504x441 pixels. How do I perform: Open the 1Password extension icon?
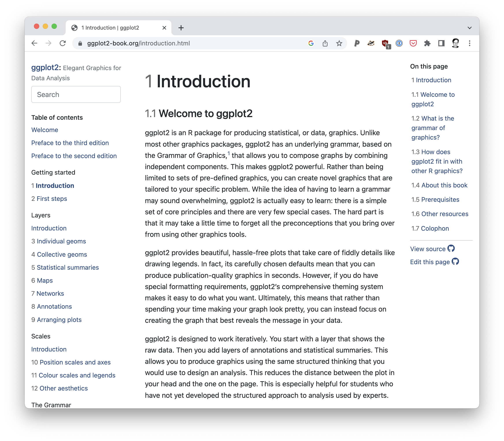(x=399, y=43)
